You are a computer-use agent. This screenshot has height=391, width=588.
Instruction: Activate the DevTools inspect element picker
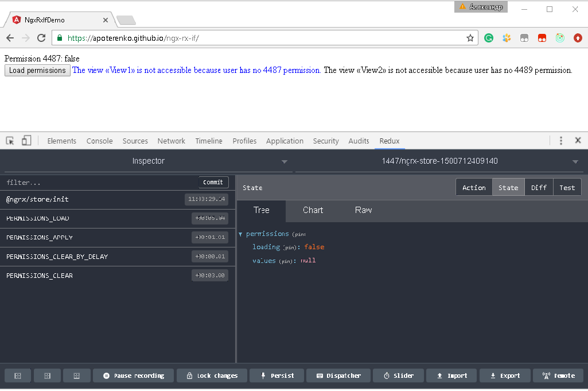point(10,141)
